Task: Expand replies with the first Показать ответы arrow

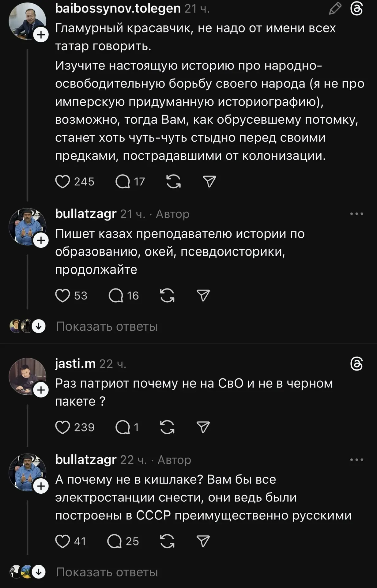Action: pos(39,326)
